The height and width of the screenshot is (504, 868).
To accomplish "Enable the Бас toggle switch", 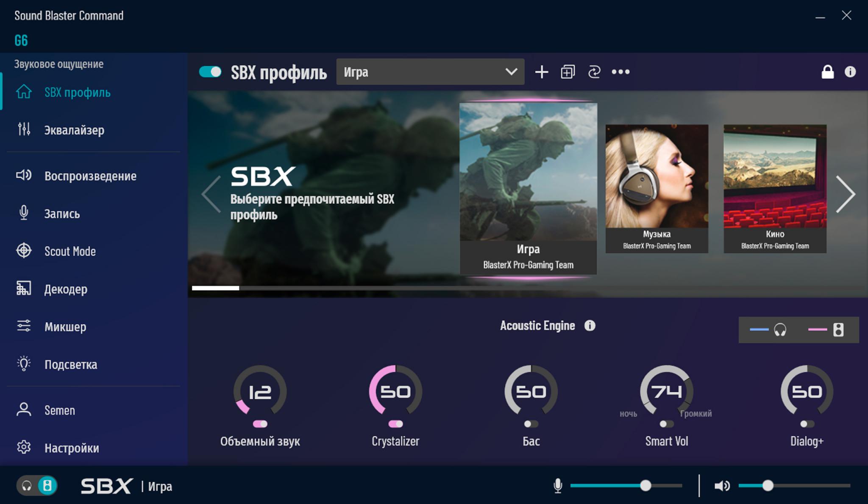I will tap(531, 424).
